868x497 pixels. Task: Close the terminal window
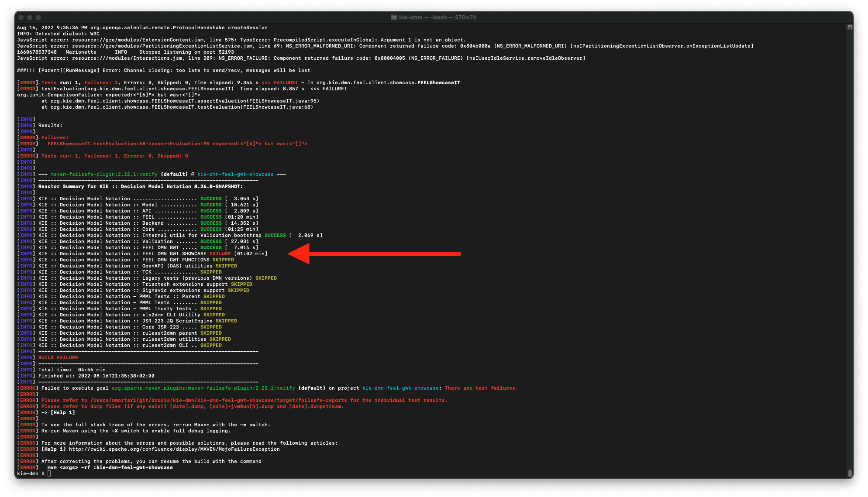[21, 17]
